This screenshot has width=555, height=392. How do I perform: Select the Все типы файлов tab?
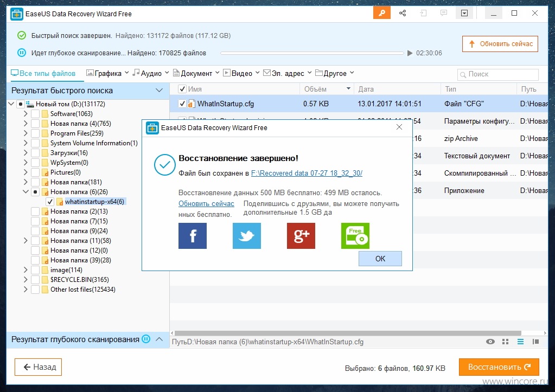pyautogui.click(x=43, y=73)
